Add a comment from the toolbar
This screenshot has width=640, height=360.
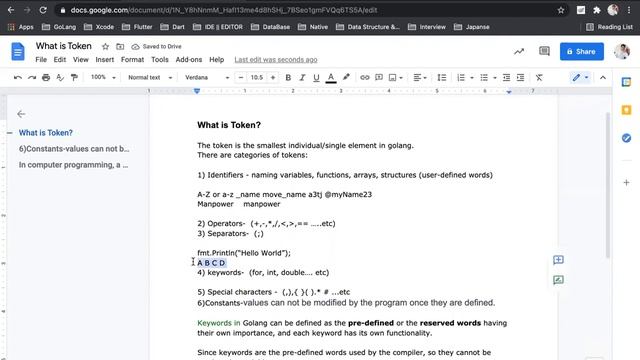point(379,78)
